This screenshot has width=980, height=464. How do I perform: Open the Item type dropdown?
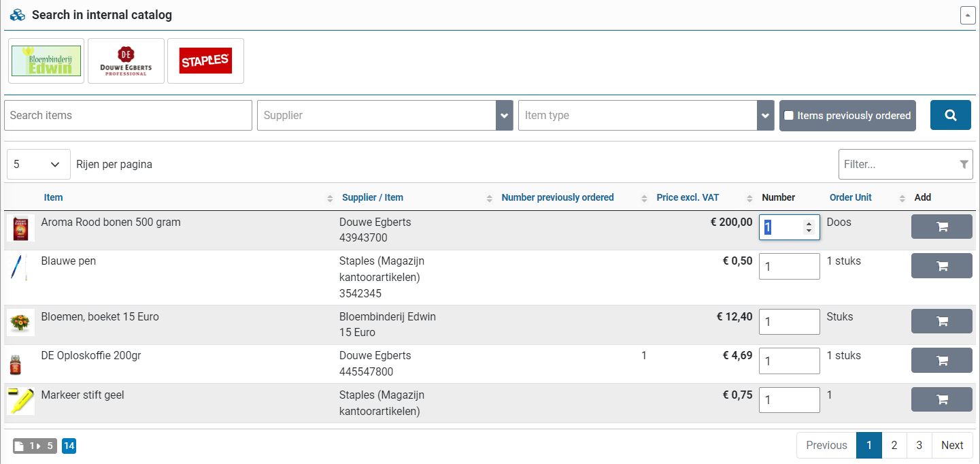[765, 116]
